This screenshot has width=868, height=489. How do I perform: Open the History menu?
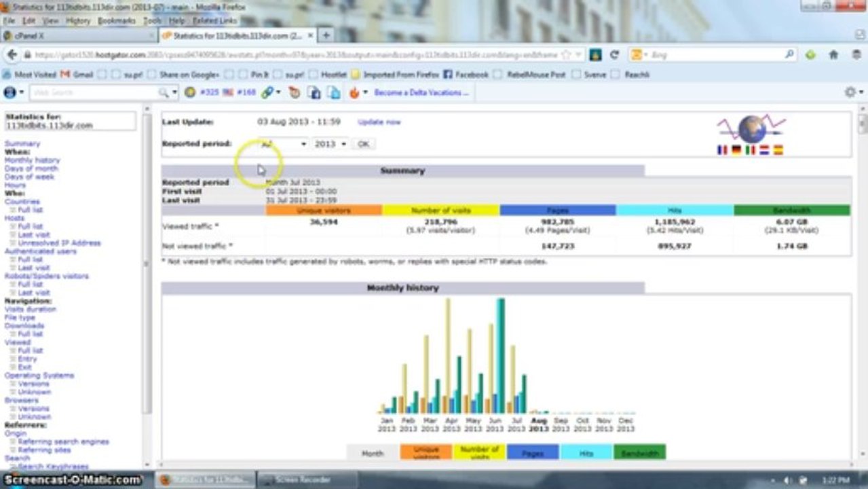click(x=78, y=21)
